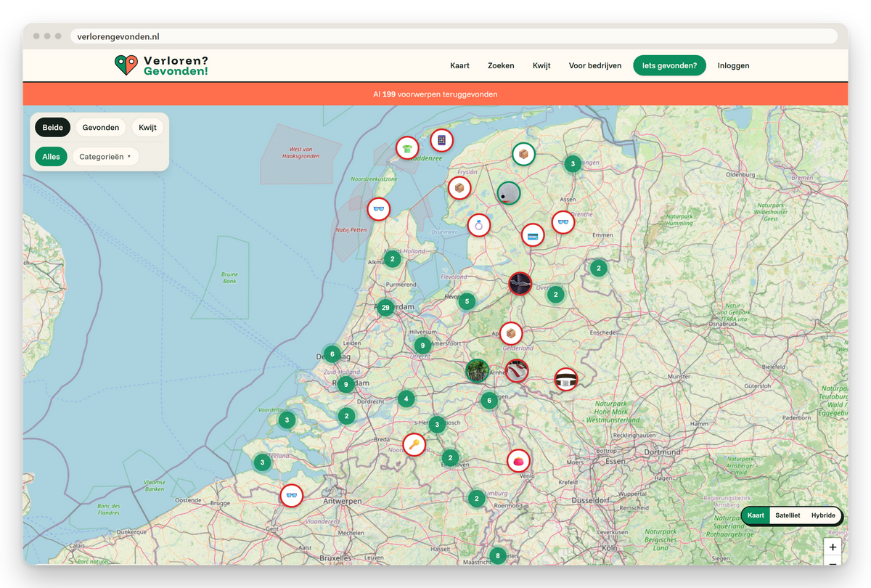
Task: Open the calculator marker above Waddenzee
Action: pyautogui.click(x=441, y=140)
